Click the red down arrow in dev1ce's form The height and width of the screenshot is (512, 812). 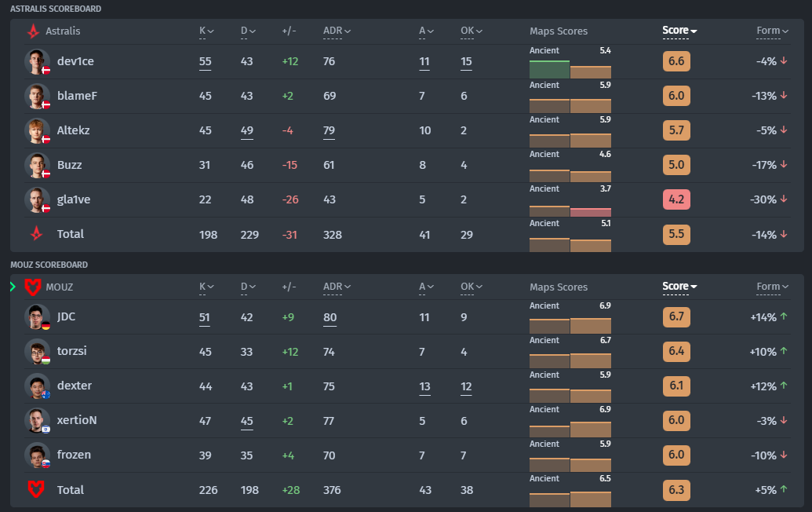(x=784, y=60)
